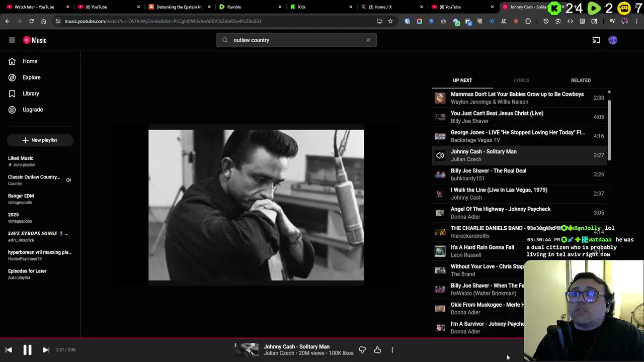Click the It's A Hard Rain thumbnail
The width and height of the screenshot is (644, 362).
(x=440, y=251)
